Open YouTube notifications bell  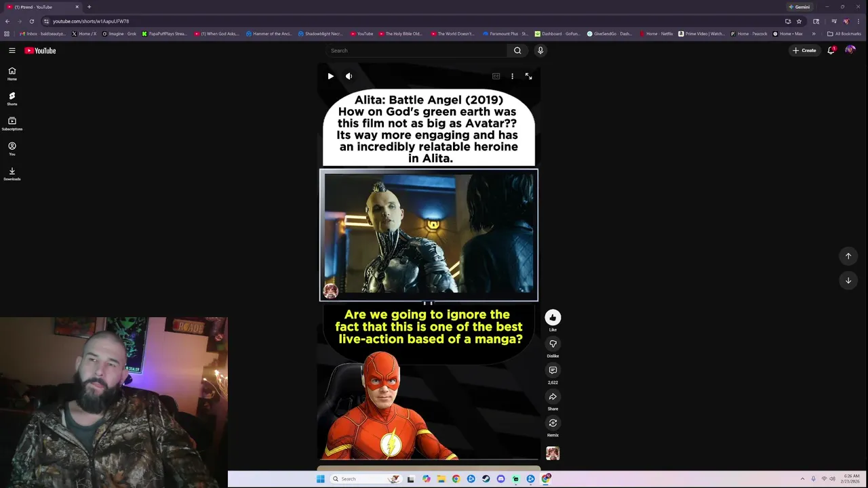click(831, 50)
